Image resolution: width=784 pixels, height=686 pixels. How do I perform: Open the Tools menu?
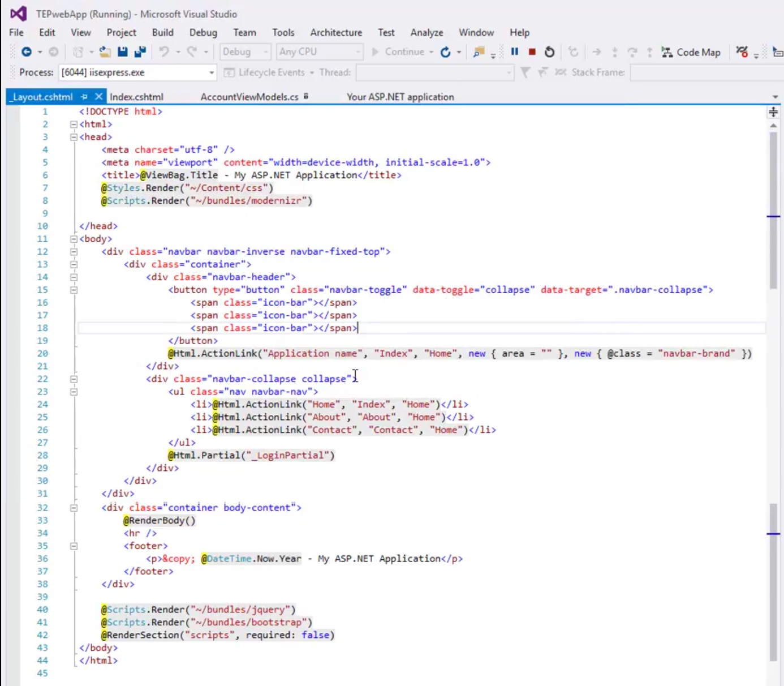tap(283, 32)
